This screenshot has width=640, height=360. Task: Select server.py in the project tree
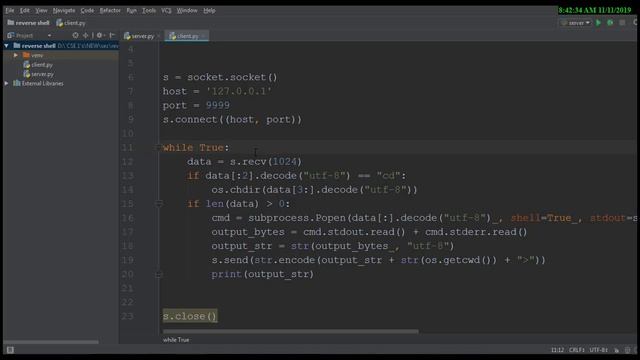click(38, 74)
